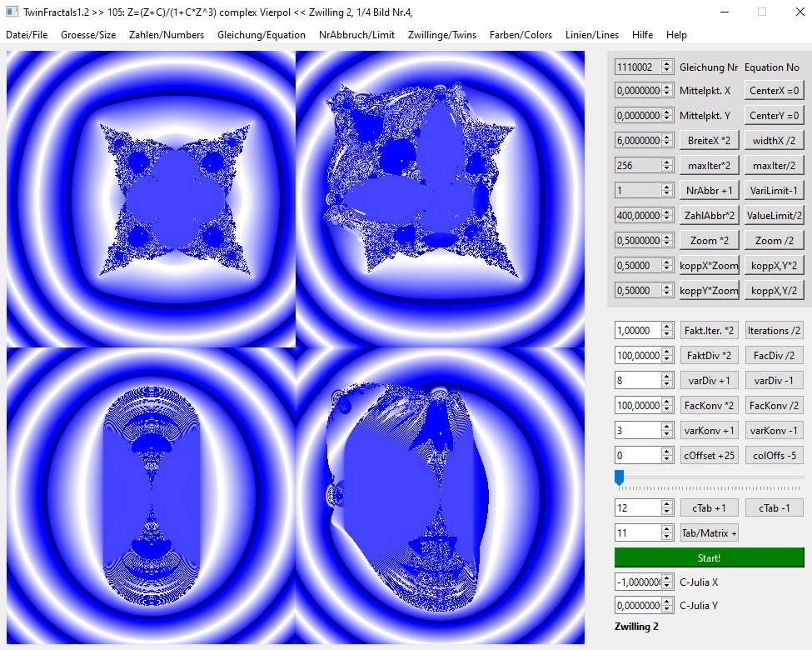Increment the equation number spinner up arrow
812x650 pixels.
(x=667, y=64)
